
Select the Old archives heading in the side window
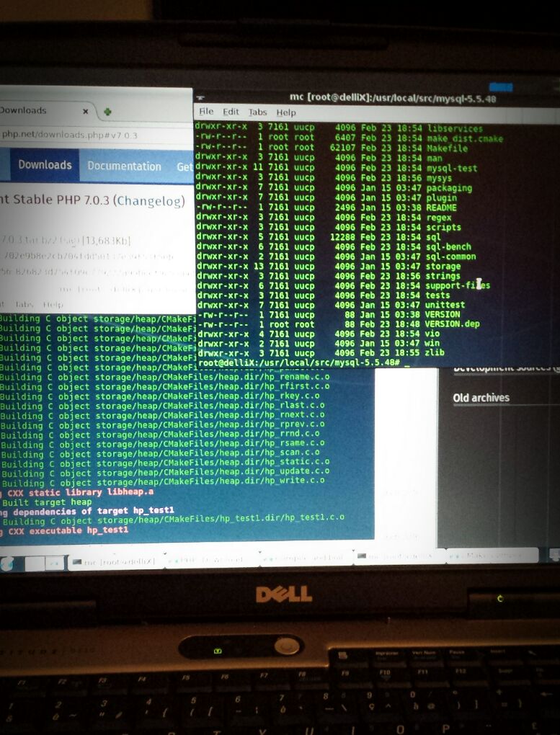coord(481,398)
